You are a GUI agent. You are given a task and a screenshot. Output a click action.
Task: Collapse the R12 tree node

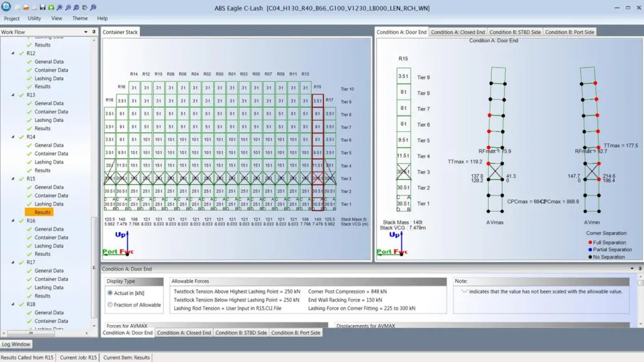13,53
